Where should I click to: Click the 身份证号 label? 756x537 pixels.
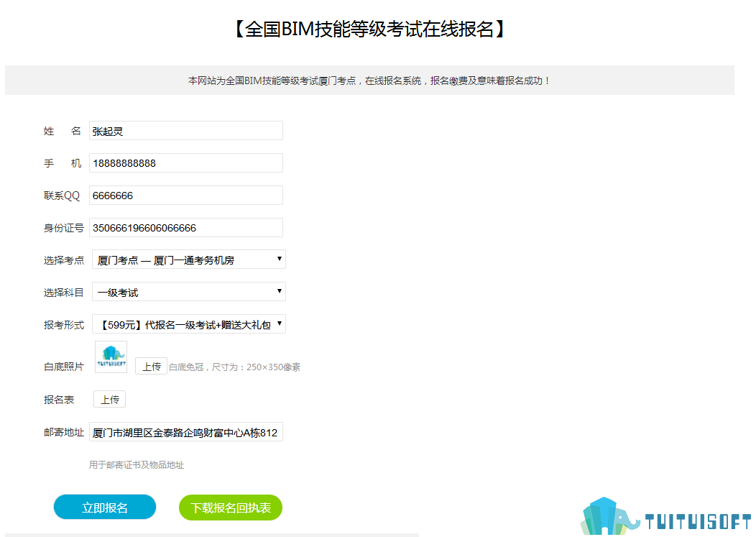click(x=64, y=228)
